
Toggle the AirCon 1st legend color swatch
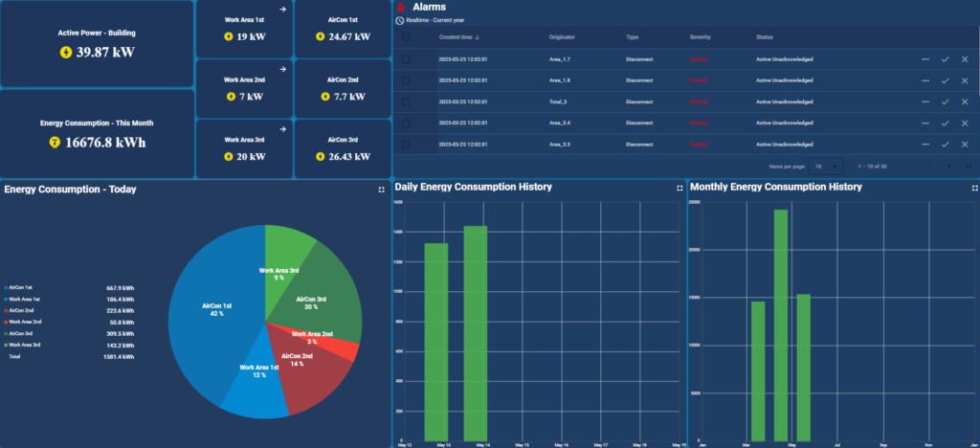click(6, 287)
